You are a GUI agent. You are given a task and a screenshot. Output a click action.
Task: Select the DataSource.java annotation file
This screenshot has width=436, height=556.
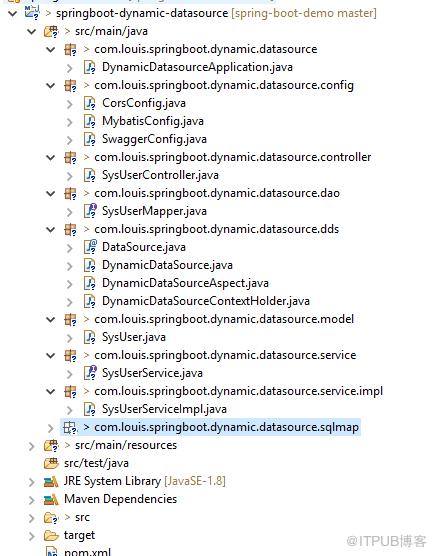pos(144,247)
